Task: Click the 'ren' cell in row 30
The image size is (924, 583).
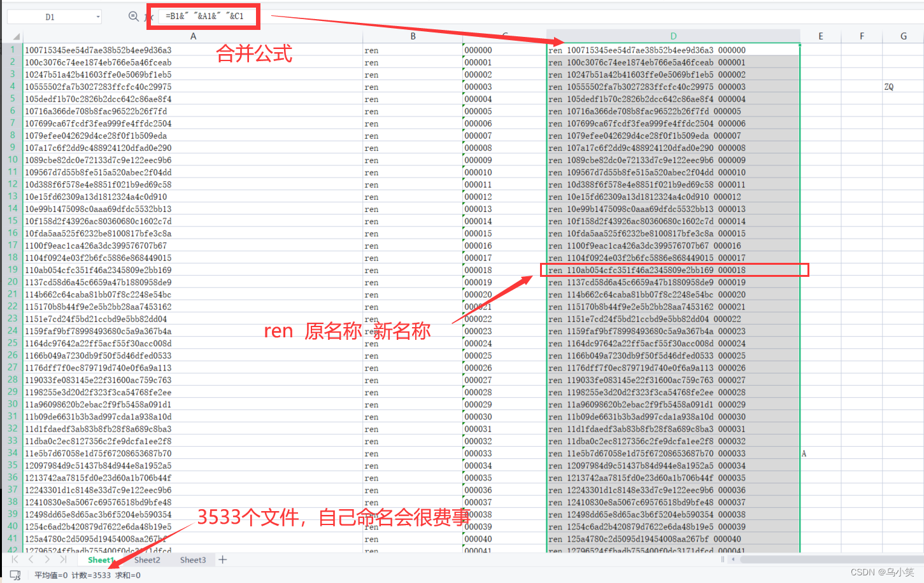Action: point(413,404)
